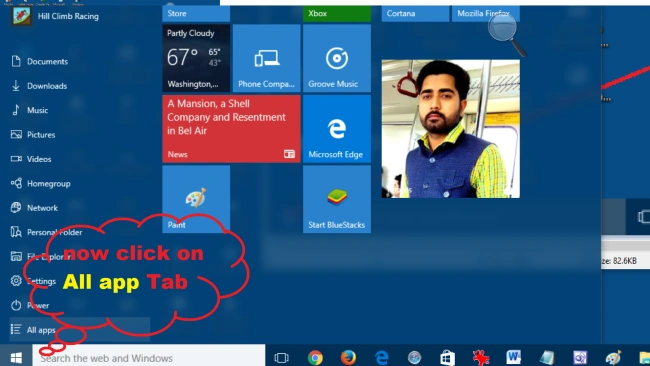650x366 pixels.
Task: Click the Personal Folder icon
Action: point(16,232)
